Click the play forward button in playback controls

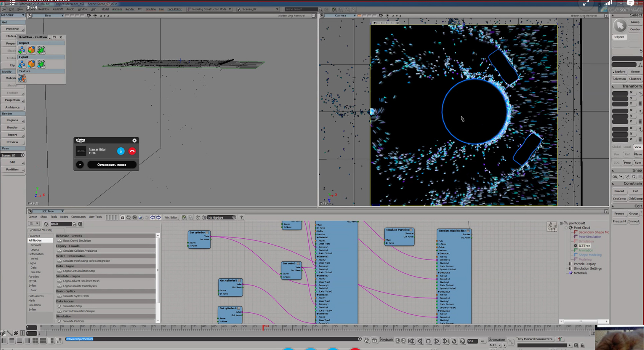coord(437,341)
